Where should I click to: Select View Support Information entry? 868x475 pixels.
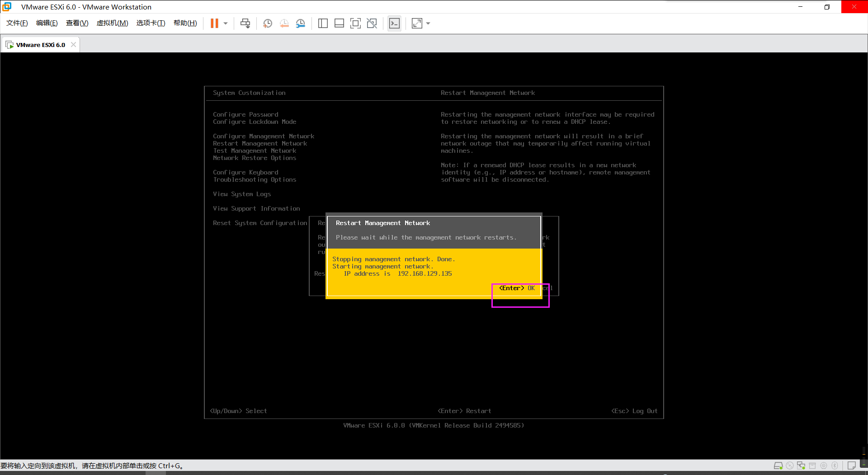point(256,209)
